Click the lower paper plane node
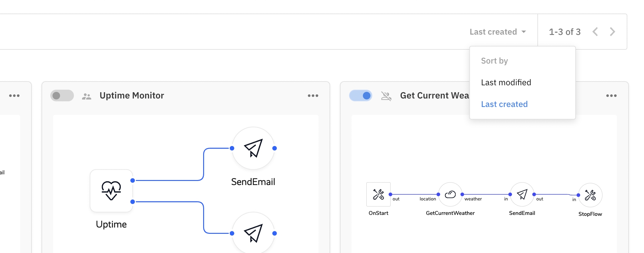The width and height of the screenshot is (644, 253). pos(253,233)
